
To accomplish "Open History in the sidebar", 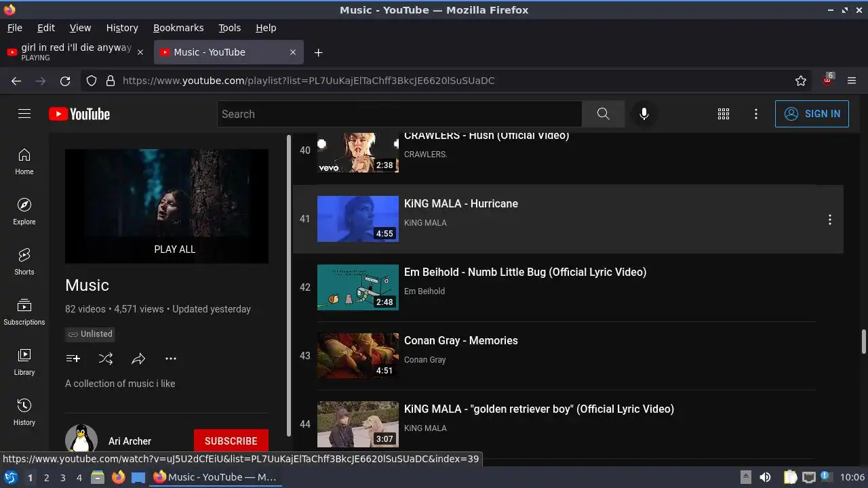I will click(x=24, y=412).
